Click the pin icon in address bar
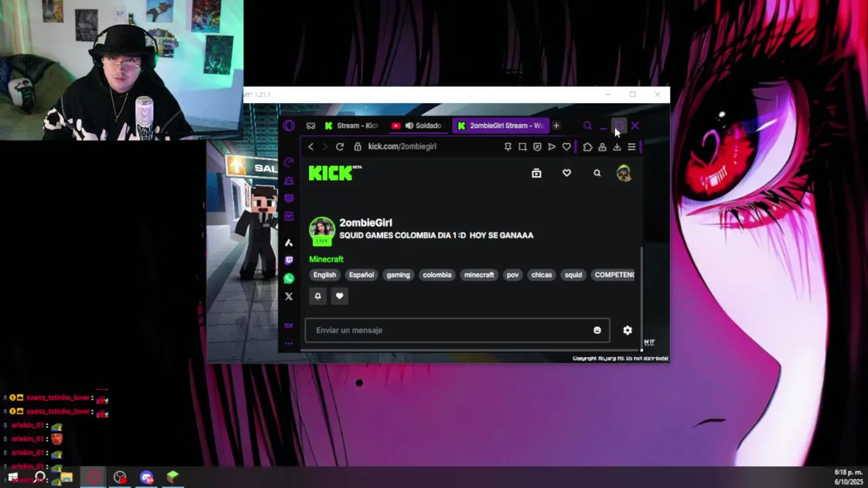868x488 pixels. [508, 146]
